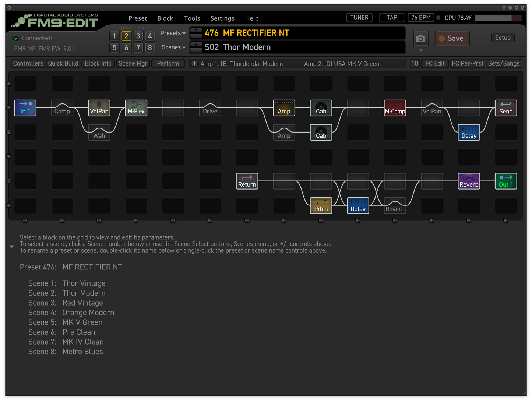Open the Presets dropdown
Viewport: 532px width, 402px height.
click(x=173, y=33)
